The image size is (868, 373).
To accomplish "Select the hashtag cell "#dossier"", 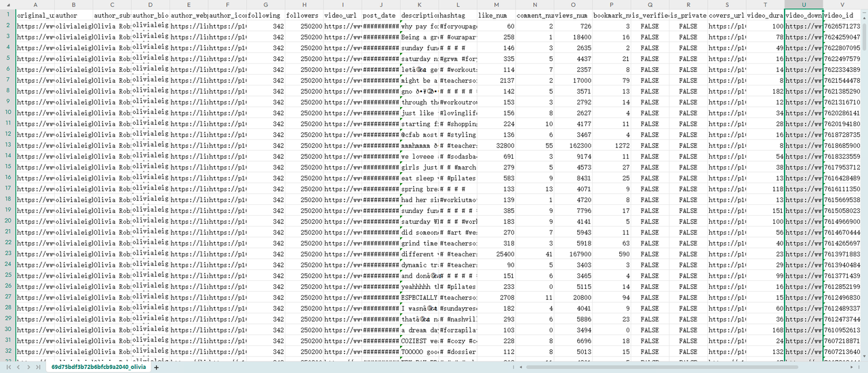I will [458, 351].
